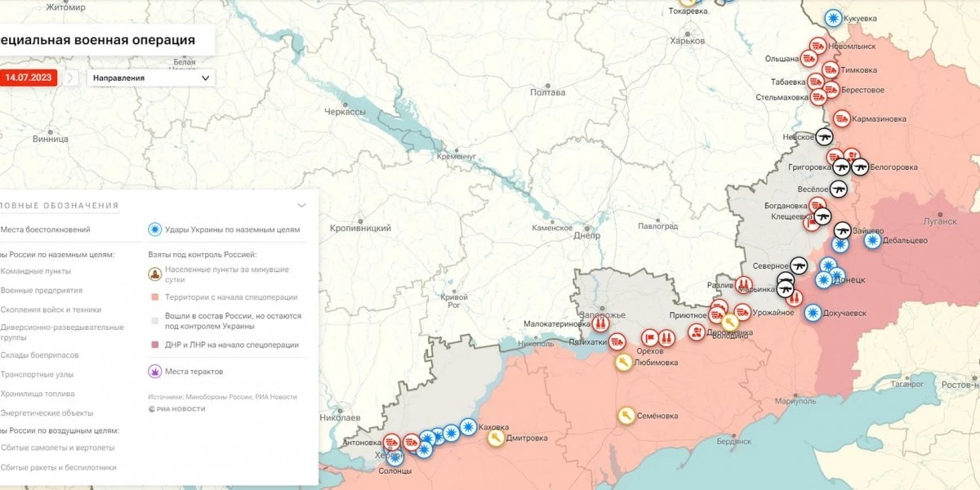Click the black rifle icon at Невское
Image resolution: width=980 pixels, height=490 pixels.
[823, 137]
